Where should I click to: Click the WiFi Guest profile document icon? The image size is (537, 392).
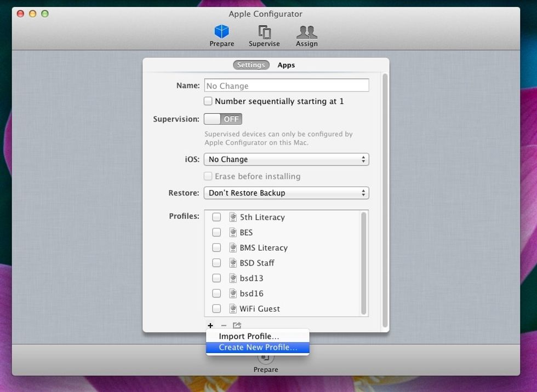pyautogui.click(x=233, y=309)
